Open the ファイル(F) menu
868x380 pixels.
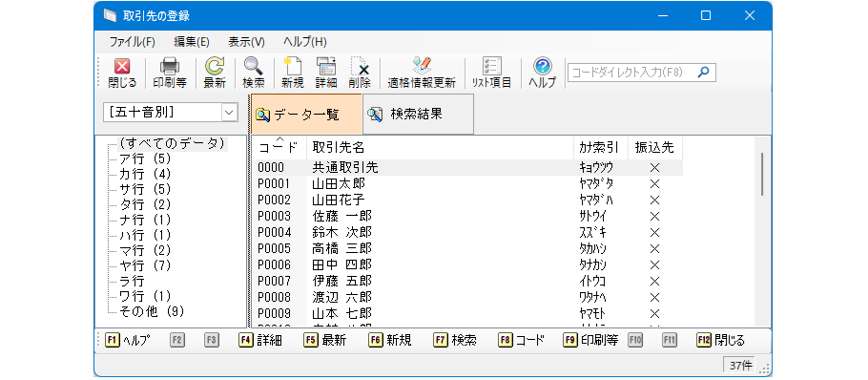pyautogui.click(x=132, y=42)
